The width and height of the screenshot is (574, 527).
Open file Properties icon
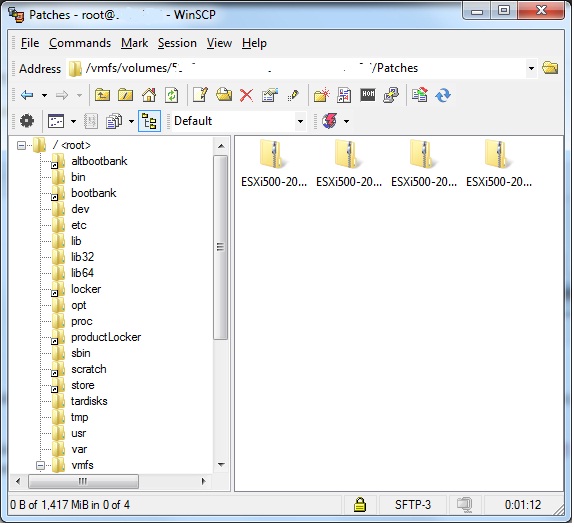(269, 95)
